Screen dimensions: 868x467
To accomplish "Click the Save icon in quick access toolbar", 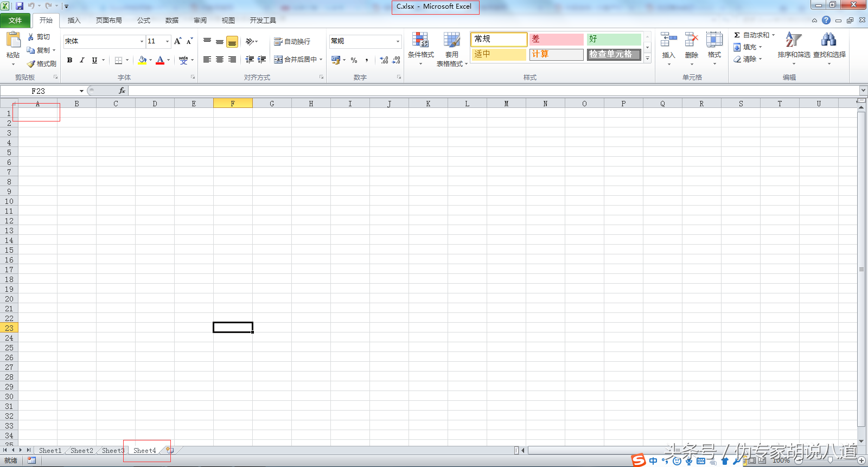I will pyautogui.click(x=20, y=6).
